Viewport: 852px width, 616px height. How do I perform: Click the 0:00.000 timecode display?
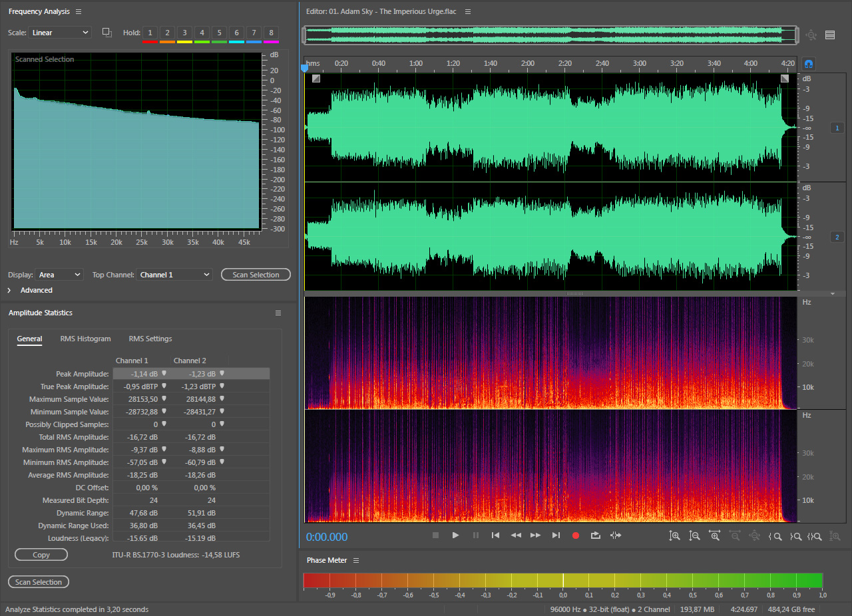[327, 538]
